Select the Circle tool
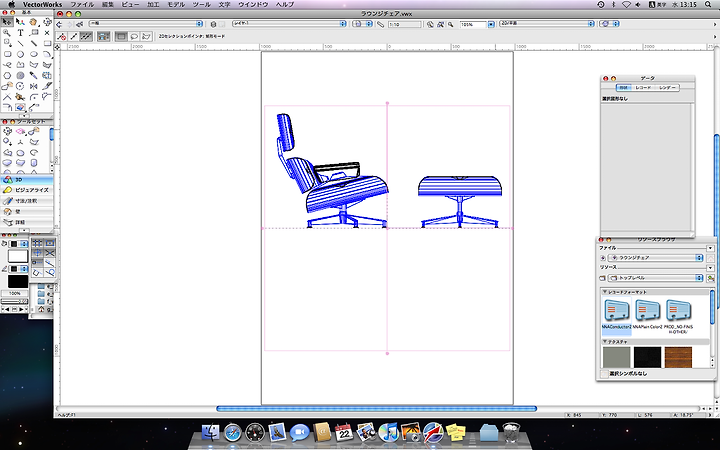Screen dimensions: 720x450 click(x=20, y=54)
